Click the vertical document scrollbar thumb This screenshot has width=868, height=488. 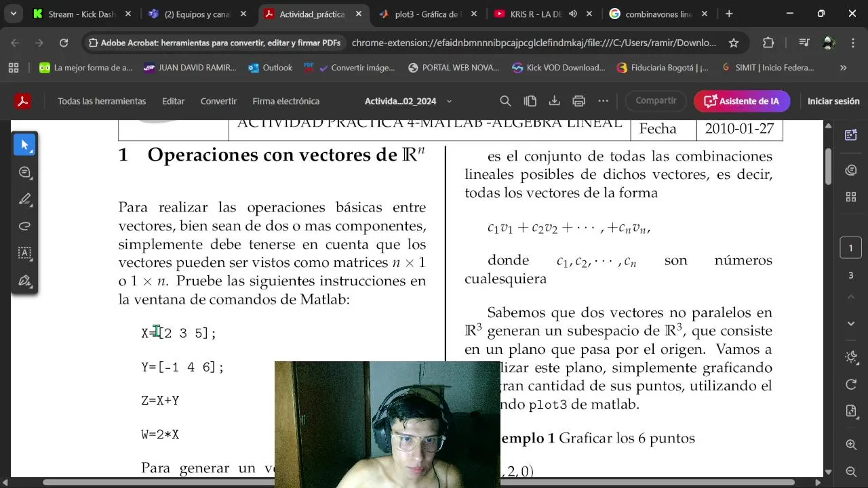click(828, 165)
